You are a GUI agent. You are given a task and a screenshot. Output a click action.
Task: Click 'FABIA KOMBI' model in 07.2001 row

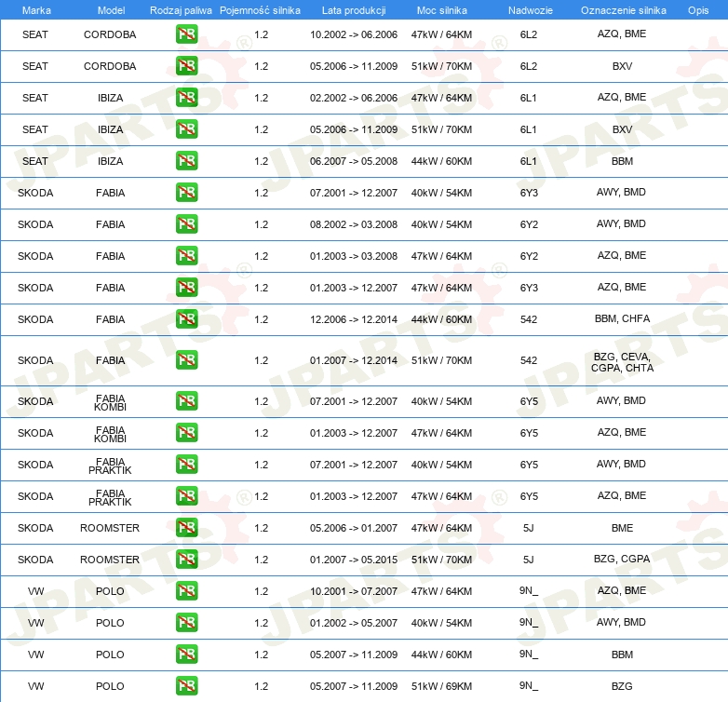click(x=110, y=402)
